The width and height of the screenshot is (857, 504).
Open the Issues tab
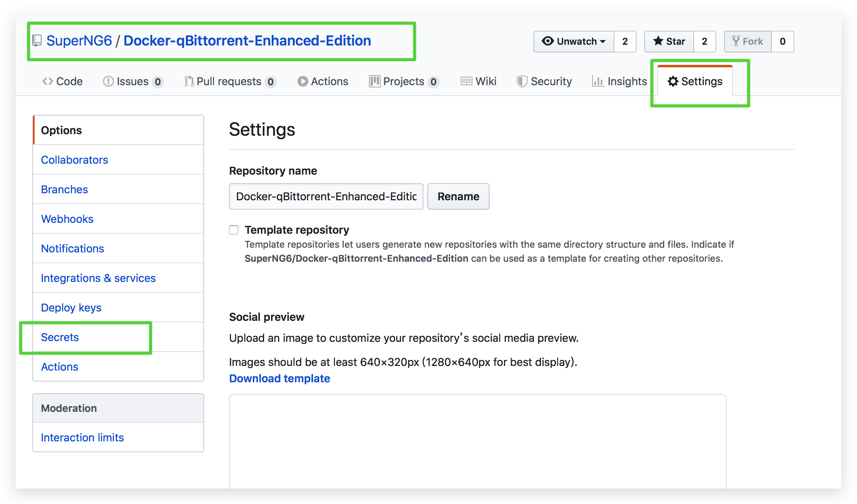[x=133, y=81]
